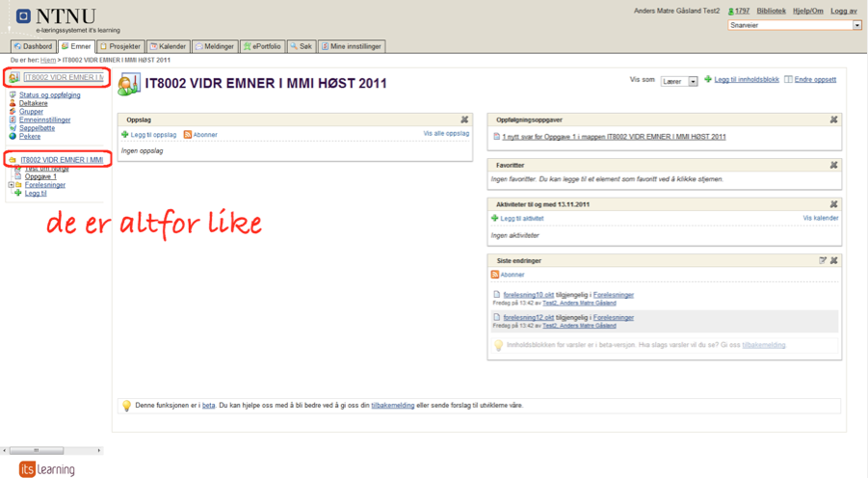This screenshot has width=868, height=478.
Task: Close the Aktiviteter block
Action: tap(833, 204)
